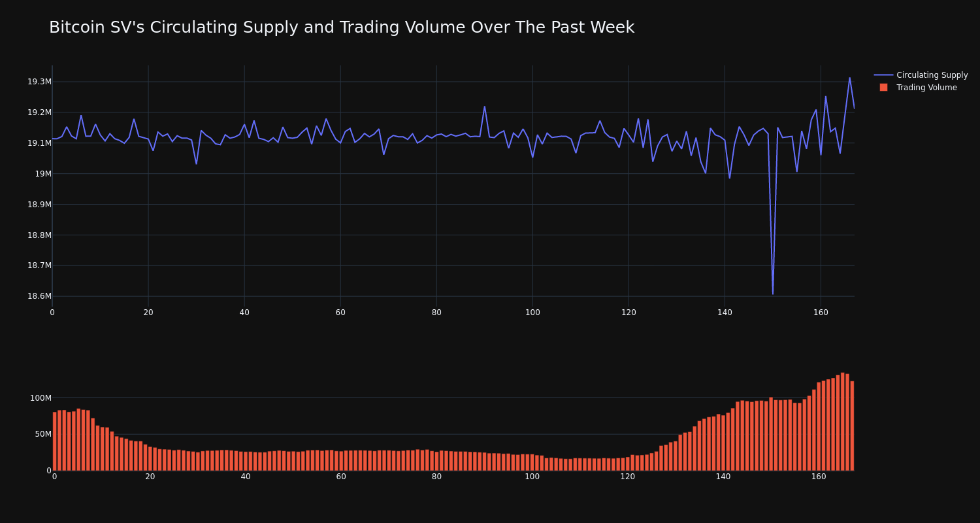Click the 100M volume axis label
The height and width of the screenshot is (523, 980).
click(41, 398)
